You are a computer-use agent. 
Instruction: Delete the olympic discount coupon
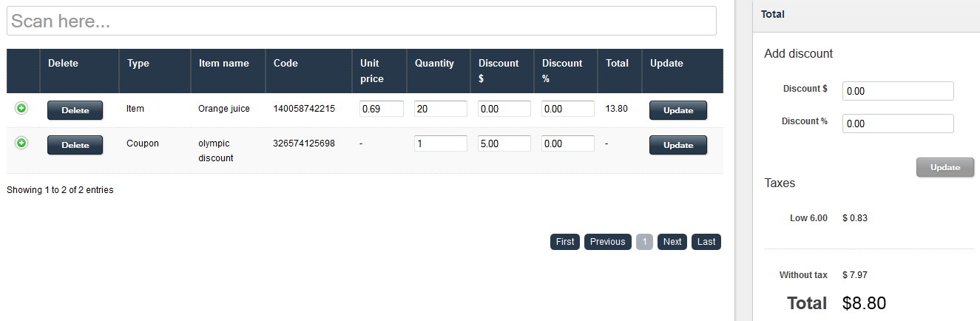click(x=75, y=145)
